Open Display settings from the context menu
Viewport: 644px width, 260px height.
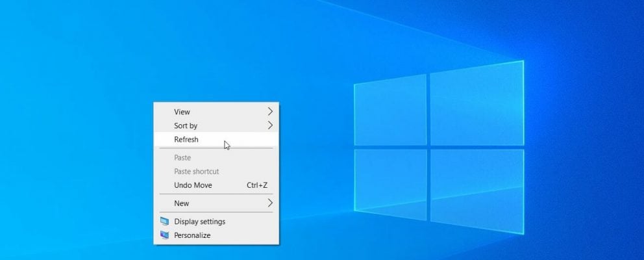(216, 222)
